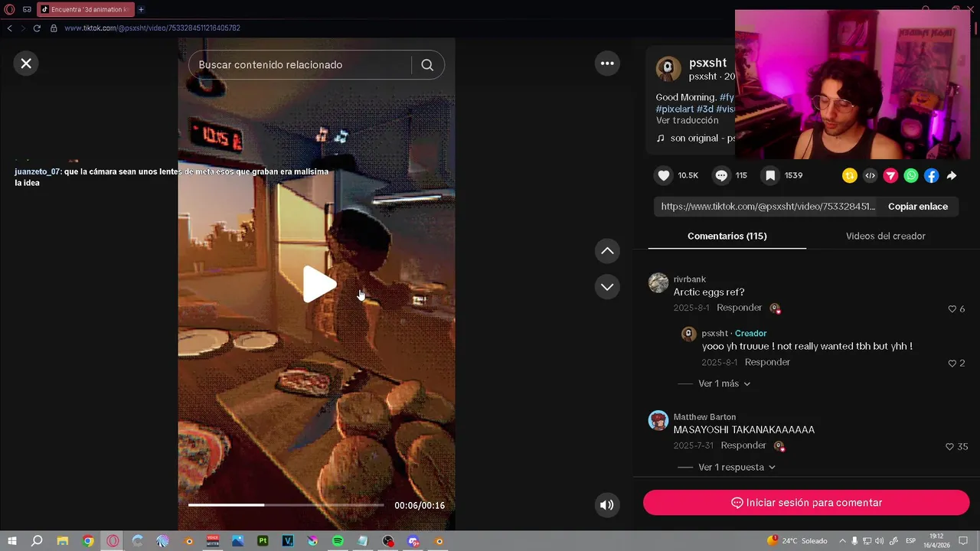Save the video with the bookmark icon

pos(770,175)
